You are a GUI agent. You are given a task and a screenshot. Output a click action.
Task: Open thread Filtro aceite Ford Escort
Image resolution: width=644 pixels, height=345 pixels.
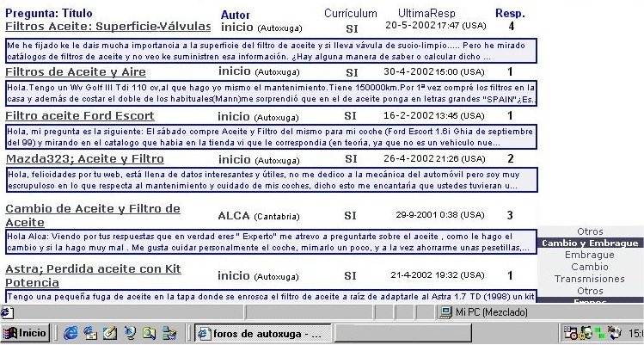coord(80,116)
